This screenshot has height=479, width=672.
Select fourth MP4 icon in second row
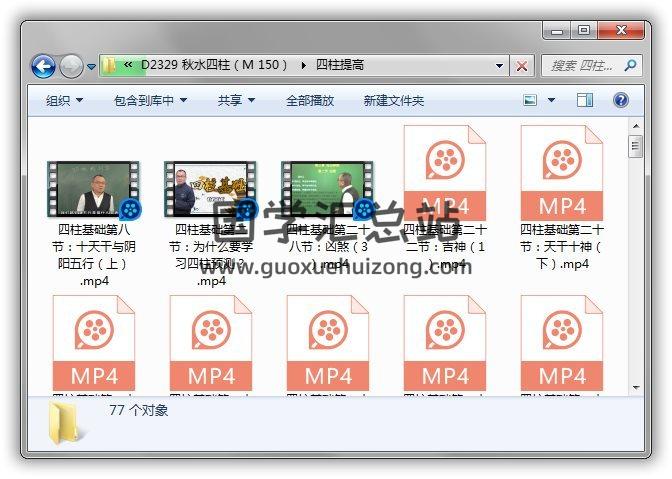pos(445,343)
